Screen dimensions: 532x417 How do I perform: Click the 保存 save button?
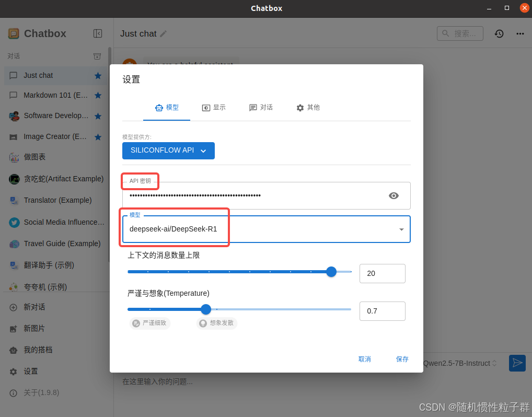pyautogui.click(x=402, y=359)
